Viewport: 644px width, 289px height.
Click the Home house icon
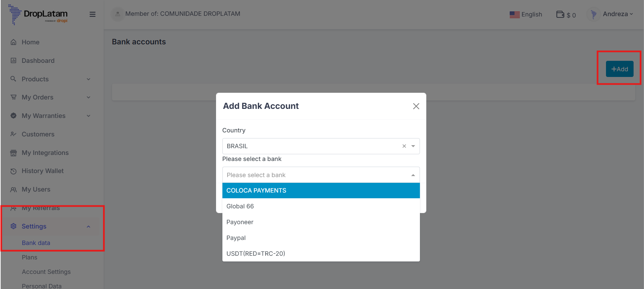pos(13,42)
